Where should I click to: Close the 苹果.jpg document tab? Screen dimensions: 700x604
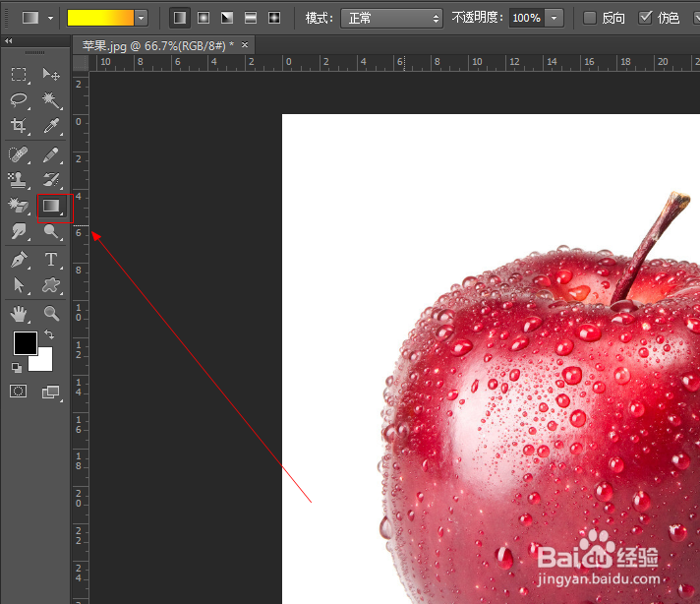pyautogui.click(x=245, y=44)
